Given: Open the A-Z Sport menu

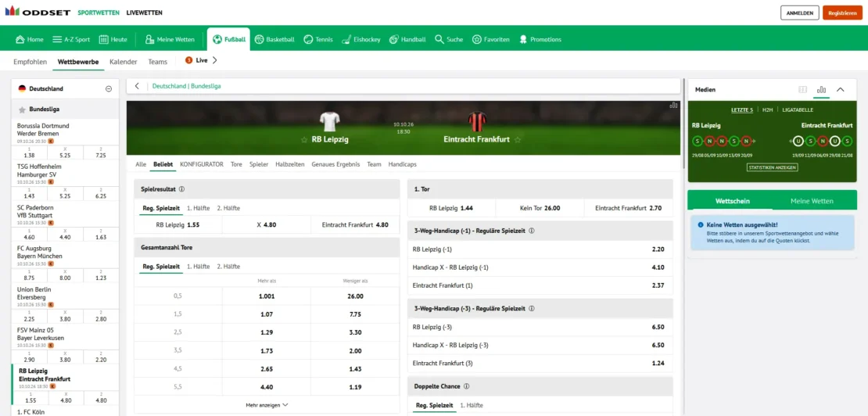Looking at the screenshot, I should [71, 39].
